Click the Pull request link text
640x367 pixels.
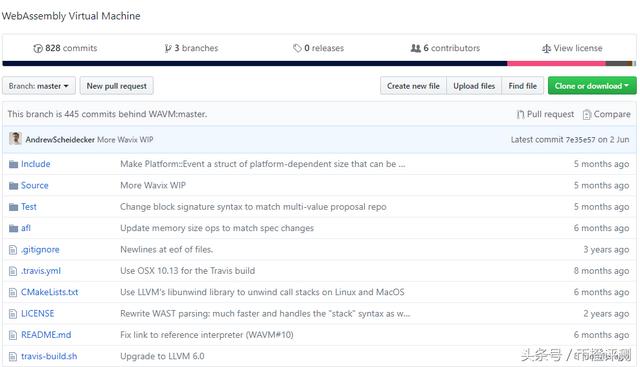click(x=550, y=114)
